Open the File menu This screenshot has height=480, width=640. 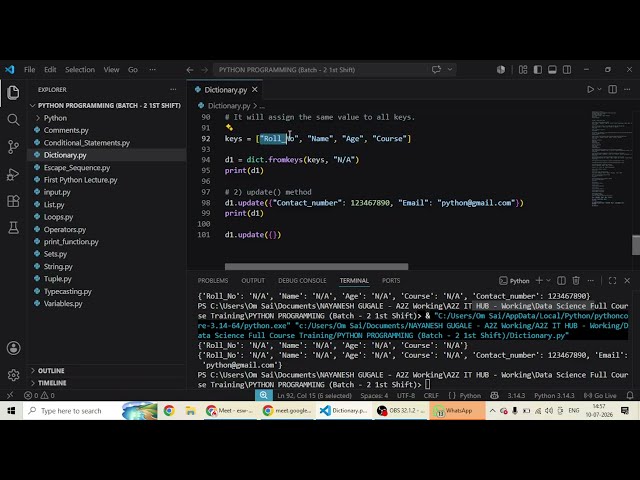coord(29,70)
